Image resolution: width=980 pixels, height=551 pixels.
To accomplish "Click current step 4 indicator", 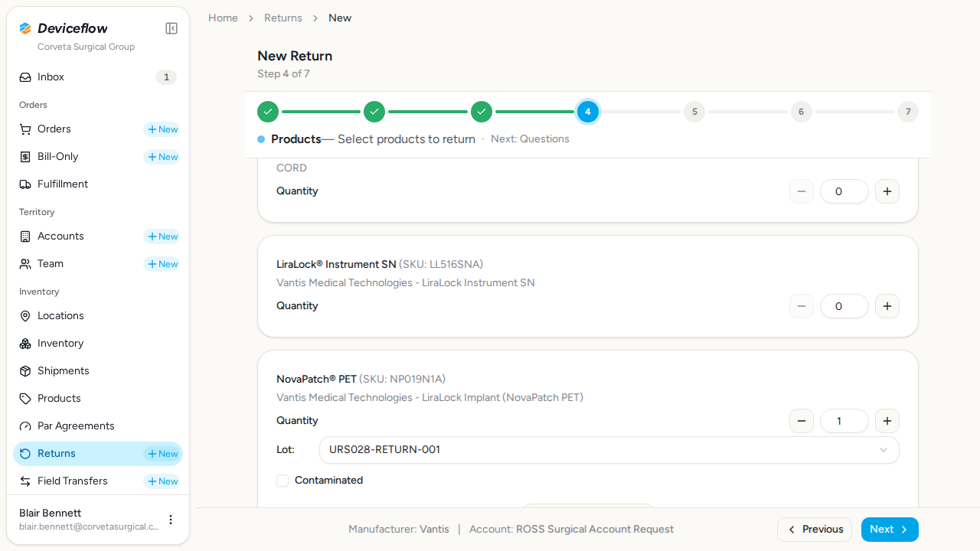I will click(x=588, y=112).
